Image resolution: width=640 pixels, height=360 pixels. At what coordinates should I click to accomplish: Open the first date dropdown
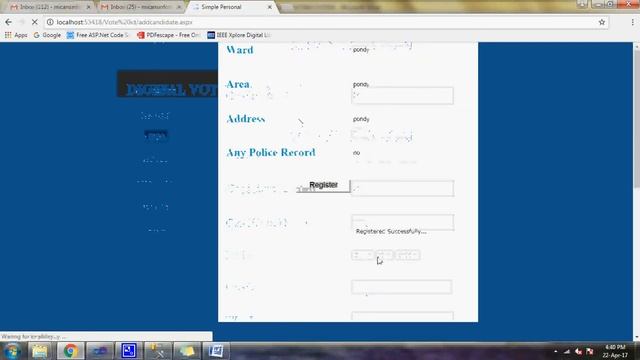point(362,255)
